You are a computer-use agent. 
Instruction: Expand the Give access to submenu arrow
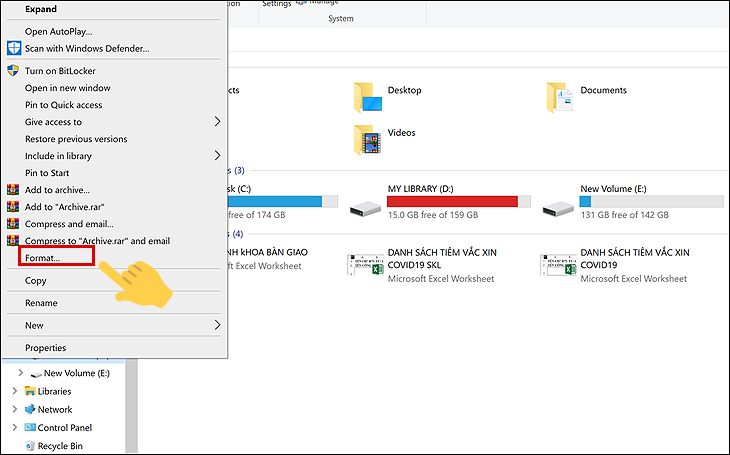[x=217, y=122]
